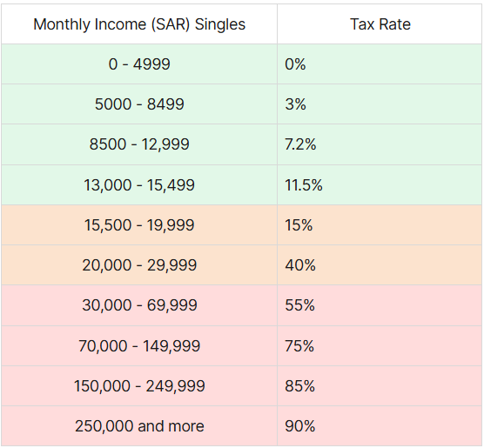Select the 90% tax rate cell

[x=380, y=426]
